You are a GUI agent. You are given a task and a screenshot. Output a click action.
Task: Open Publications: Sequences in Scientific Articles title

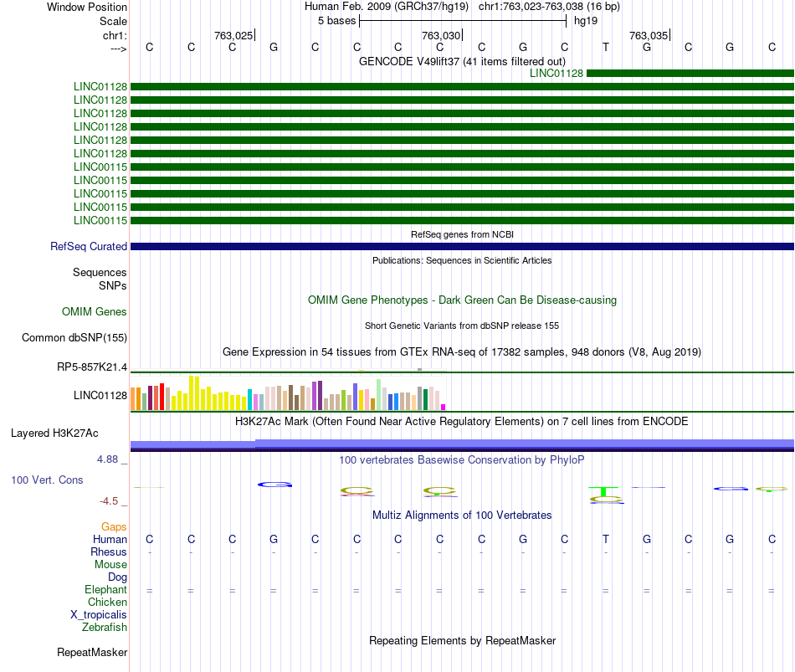point(462,260)
